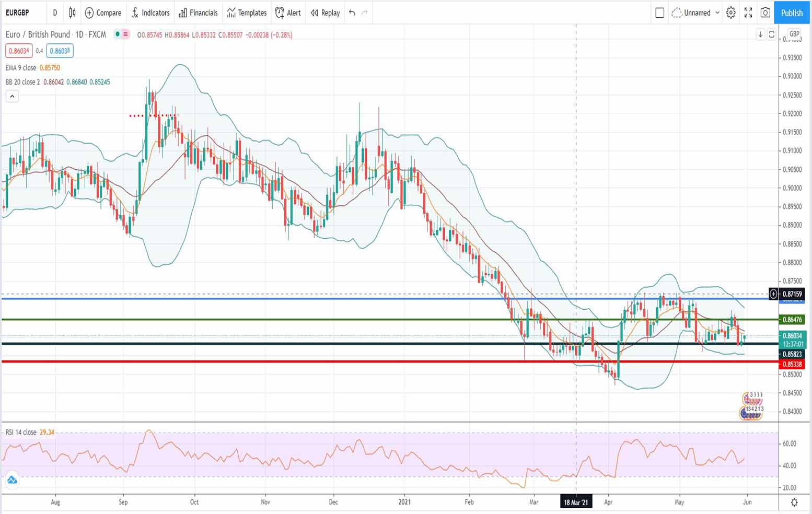This screenshot has height=514, width=812.
Task: Open the Indicators menu
Action: point(150,13)
